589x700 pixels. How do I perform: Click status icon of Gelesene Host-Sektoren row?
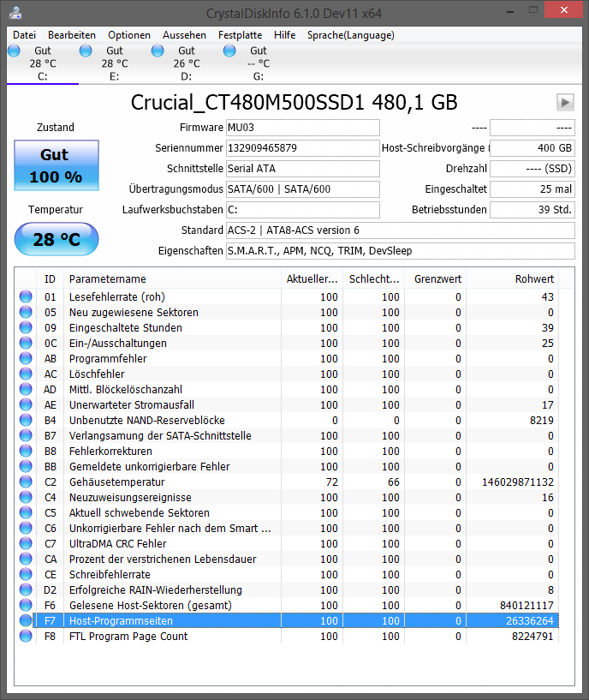[26, 605]
